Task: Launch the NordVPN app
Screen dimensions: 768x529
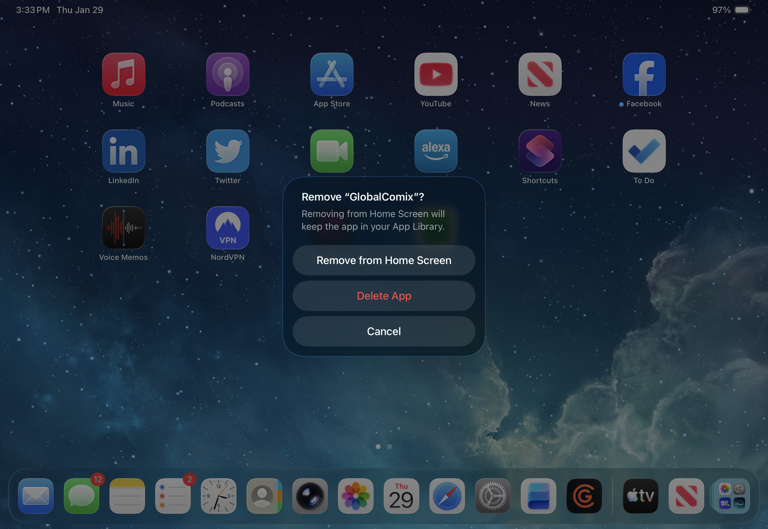Action: point(228,228)
